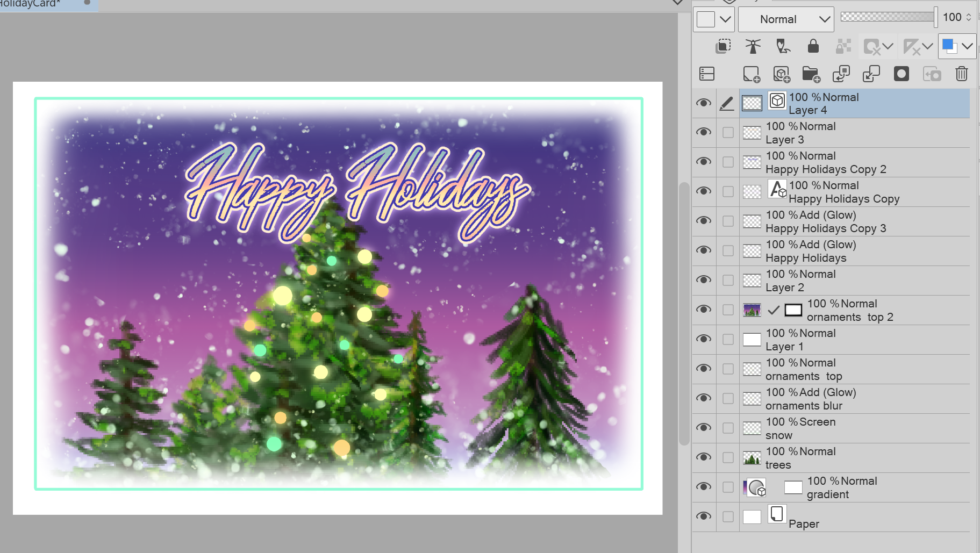
Task: Click the text icon on Happy Holidays Copy
Action: click(x=778, y=189)
